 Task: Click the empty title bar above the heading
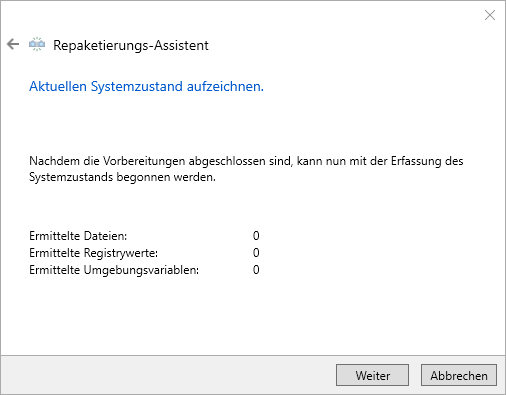point(233,15)
